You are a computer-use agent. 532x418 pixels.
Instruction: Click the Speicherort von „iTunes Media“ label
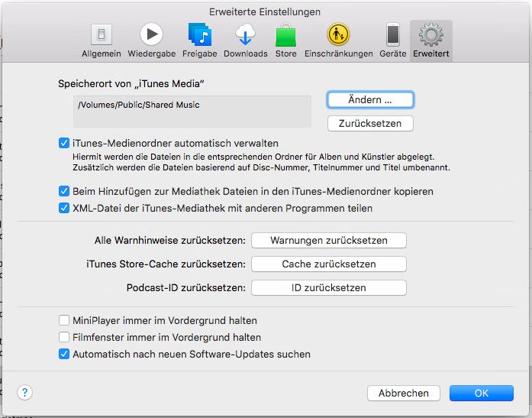(131, 83)
